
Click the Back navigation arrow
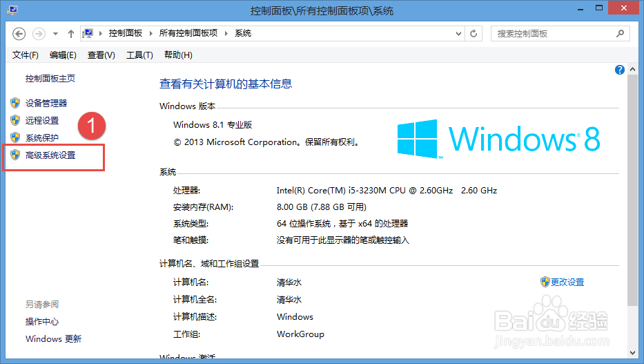tap(19, 34)
